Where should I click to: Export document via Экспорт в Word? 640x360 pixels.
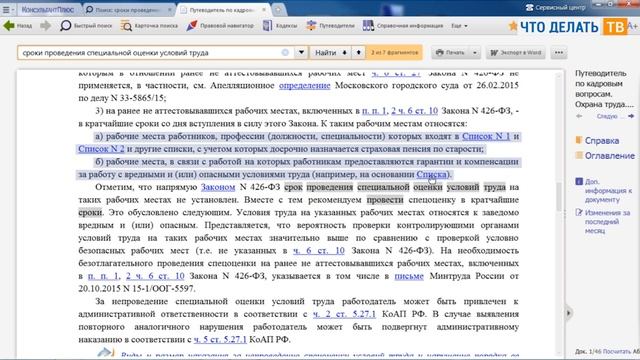516,53
